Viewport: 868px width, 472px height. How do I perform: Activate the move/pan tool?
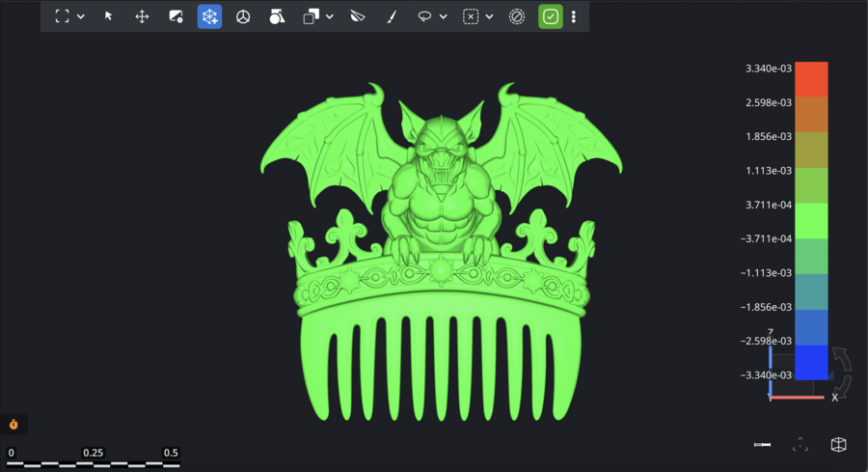point(142,16)
